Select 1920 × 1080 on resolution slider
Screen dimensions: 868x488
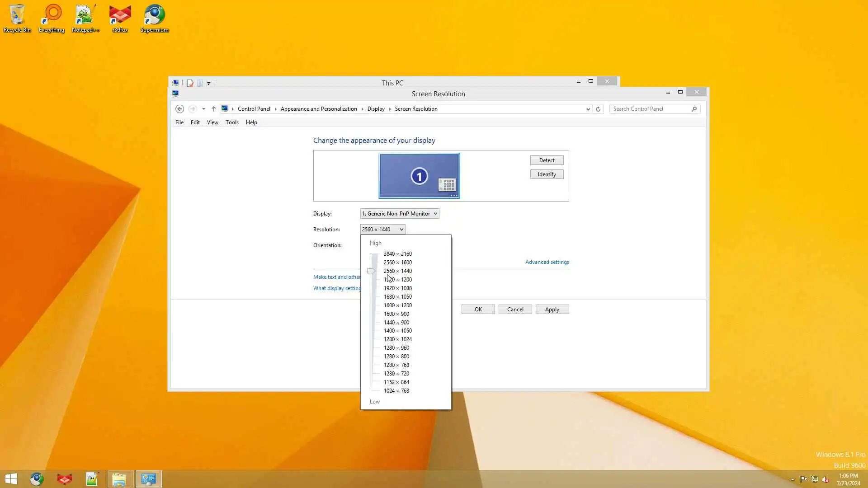(397, 288)
